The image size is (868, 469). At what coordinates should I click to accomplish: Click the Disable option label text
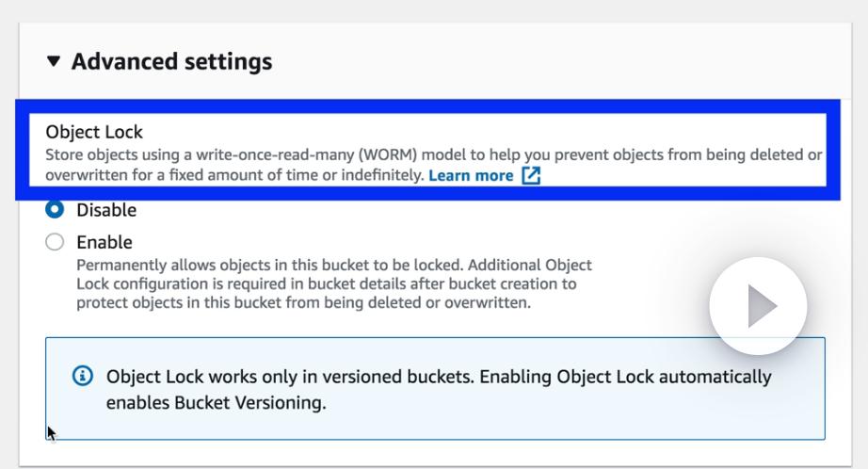[x=106, y=210]
